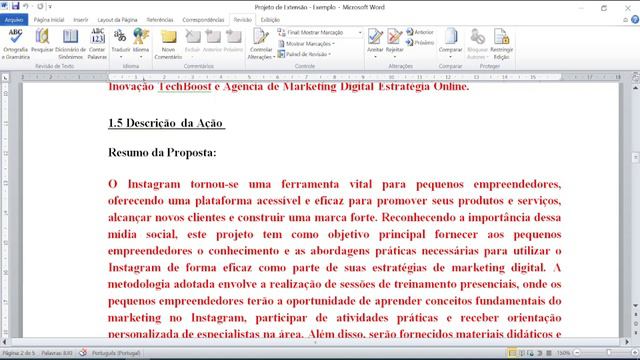640x360 pixels.
Task: Switch to the Exibição tab
Action: click(x=270, y=20)
